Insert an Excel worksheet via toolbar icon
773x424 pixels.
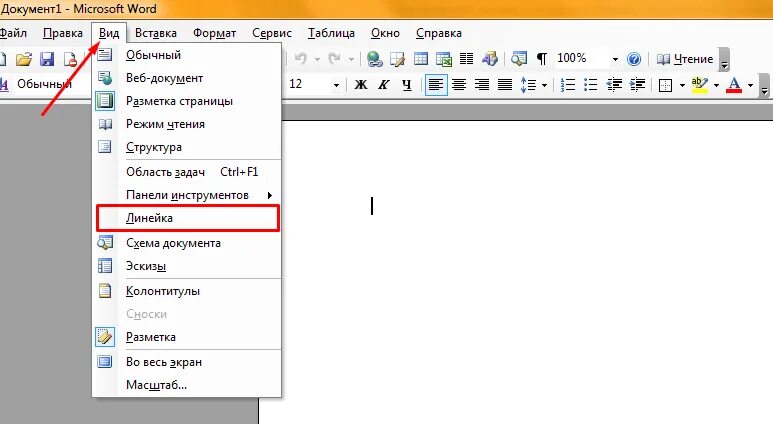coord(444,59)
